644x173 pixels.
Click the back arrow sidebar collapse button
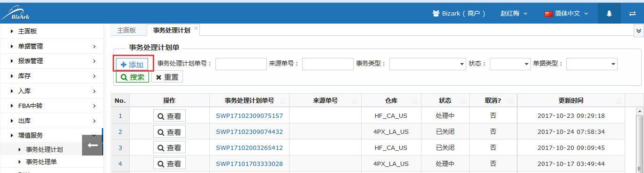click(x=92, y=145)
